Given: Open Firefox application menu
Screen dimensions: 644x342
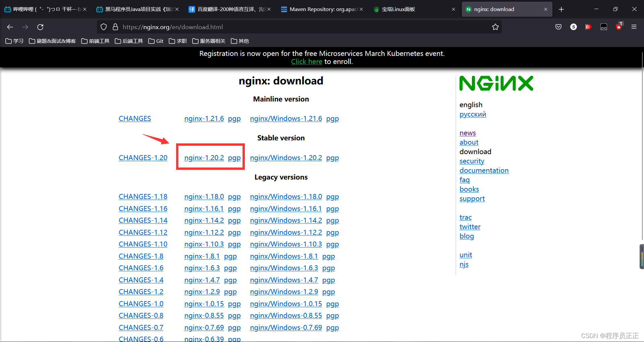Looking at the screenshot, I should [x=634, y=27].
